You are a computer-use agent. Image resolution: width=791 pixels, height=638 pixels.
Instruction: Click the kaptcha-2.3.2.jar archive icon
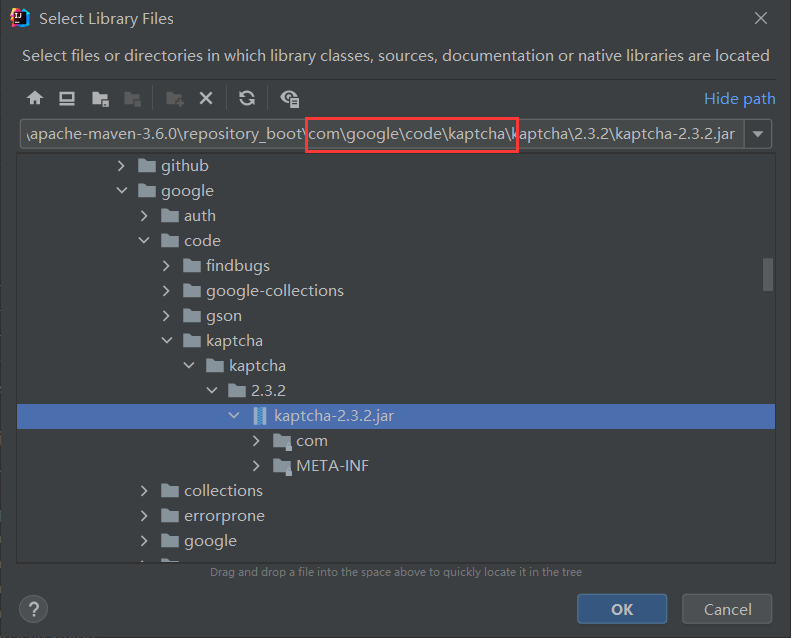260,416
